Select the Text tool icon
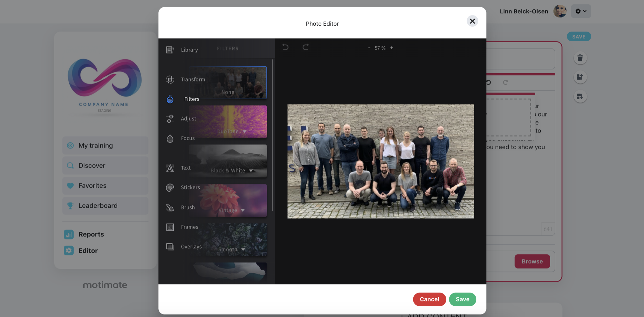The image size is (644, 317). (170, 168)
